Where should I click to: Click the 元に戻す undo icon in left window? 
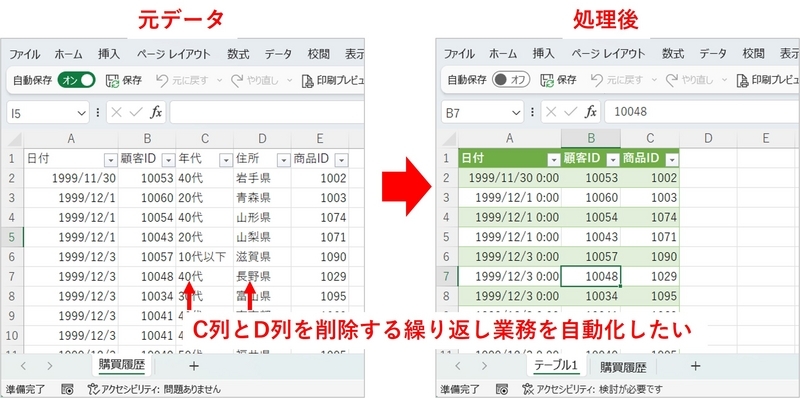(x=162, y=80)
